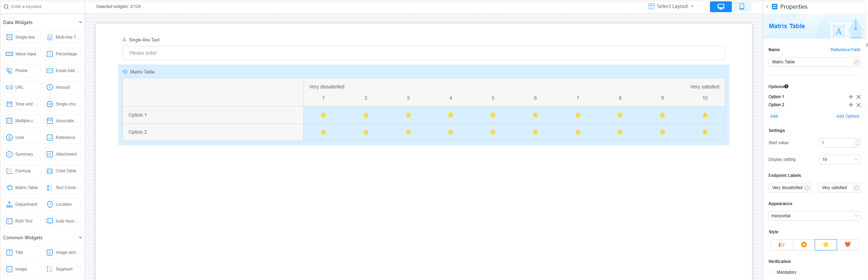Open the Display setting dropdown
Screen dimensions: 868x280
point(840,160)
